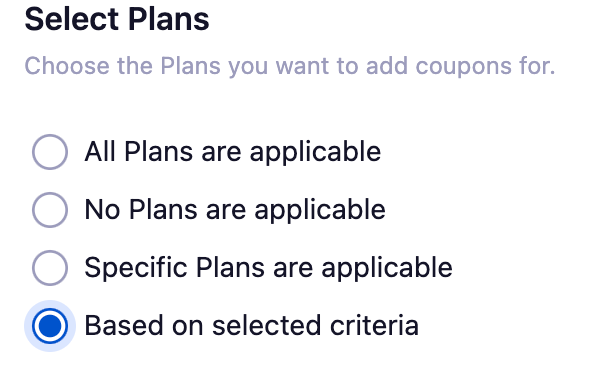This screenshot has height=384, width=594.
Task: Apply the coupon to all plans
Action: click(50, 152)
